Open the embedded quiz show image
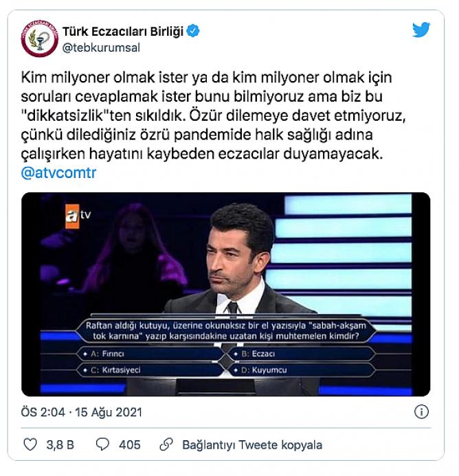The width and height of the screenshot is (459, 476). pos(225,294)
